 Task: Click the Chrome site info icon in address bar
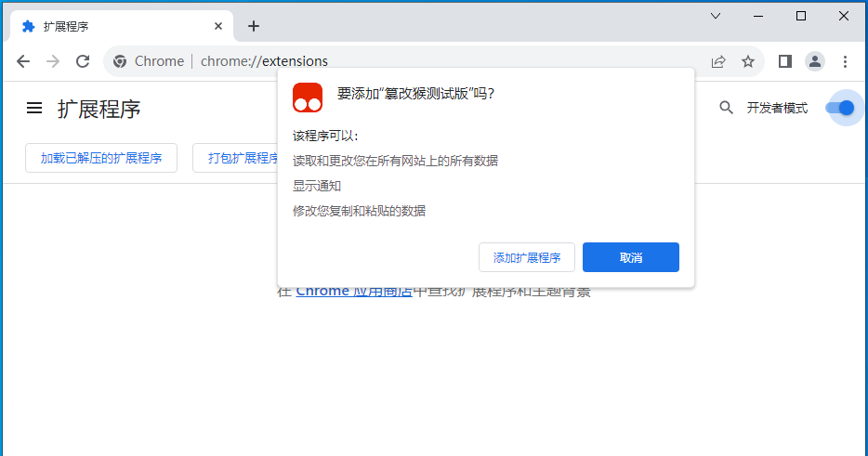pos(120,61)
